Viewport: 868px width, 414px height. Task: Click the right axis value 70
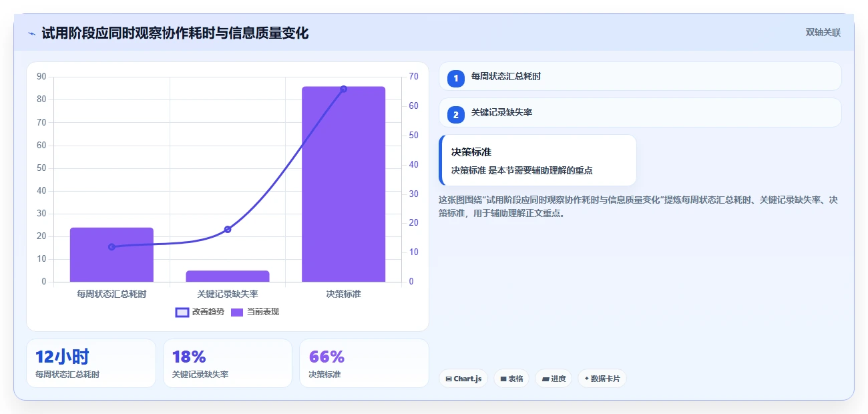coord(414,77)
